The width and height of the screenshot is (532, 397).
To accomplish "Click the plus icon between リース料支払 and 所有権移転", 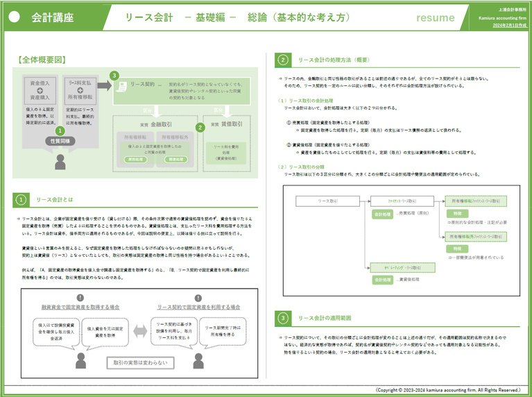I will [x=80, y=90].
